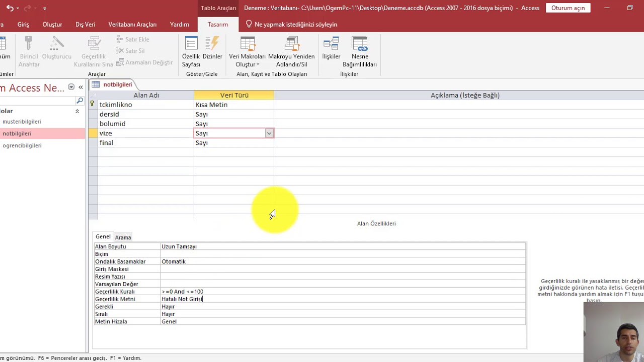The width and height of the screenshot is (644, 362).
Task: Open navigation pane category dropdown arrow
Action: coord(71,87)
